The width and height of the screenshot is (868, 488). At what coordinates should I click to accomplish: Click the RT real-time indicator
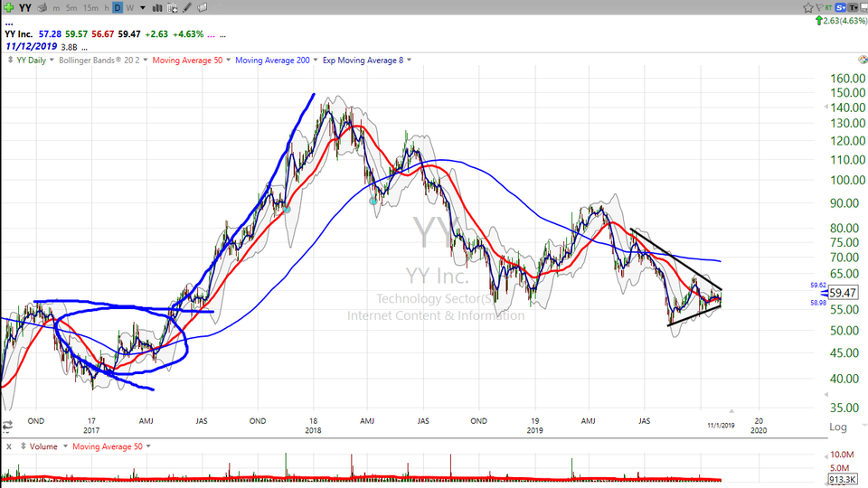click(829, 7)
